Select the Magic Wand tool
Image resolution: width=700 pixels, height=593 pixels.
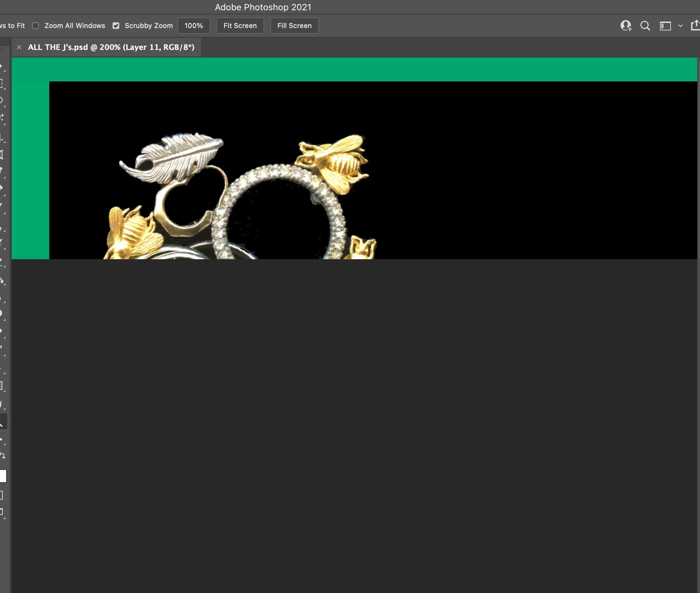2,118
